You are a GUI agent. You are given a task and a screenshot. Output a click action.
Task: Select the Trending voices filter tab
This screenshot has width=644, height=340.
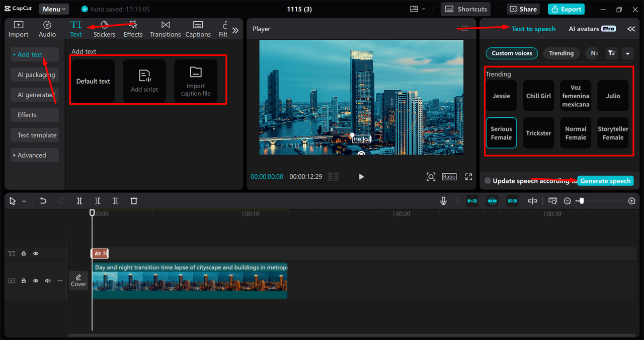(x=561, y=53)
